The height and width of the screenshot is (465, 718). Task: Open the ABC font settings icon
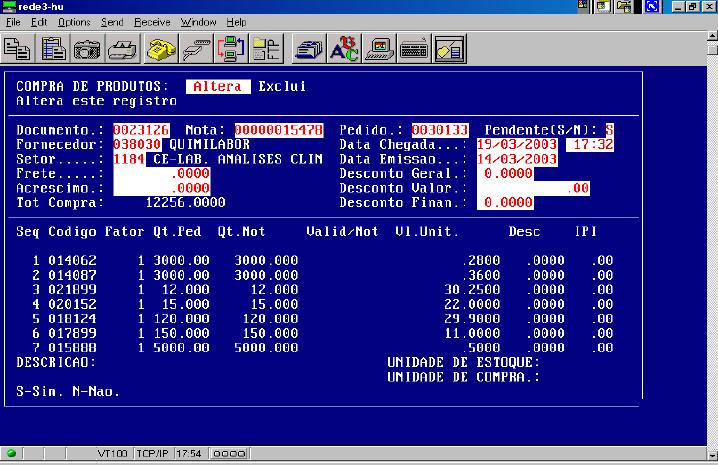[x=344, y=49]
